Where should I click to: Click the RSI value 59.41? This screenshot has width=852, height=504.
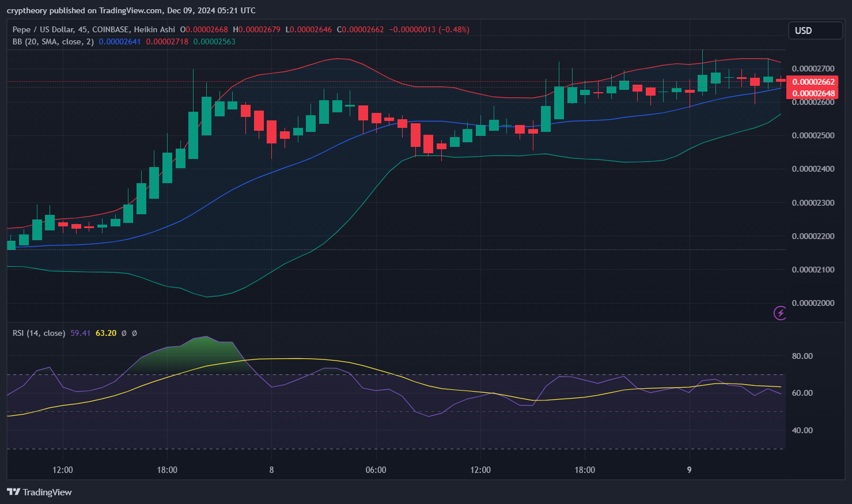point(81,333)
